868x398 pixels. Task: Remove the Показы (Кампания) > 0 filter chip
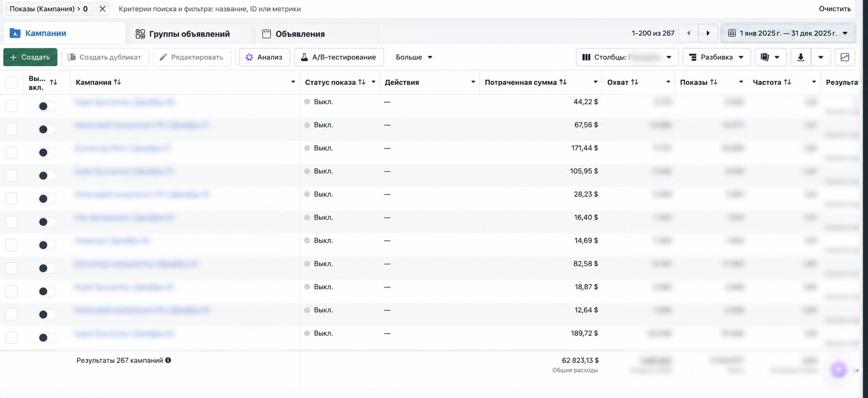tap(103, 9)
